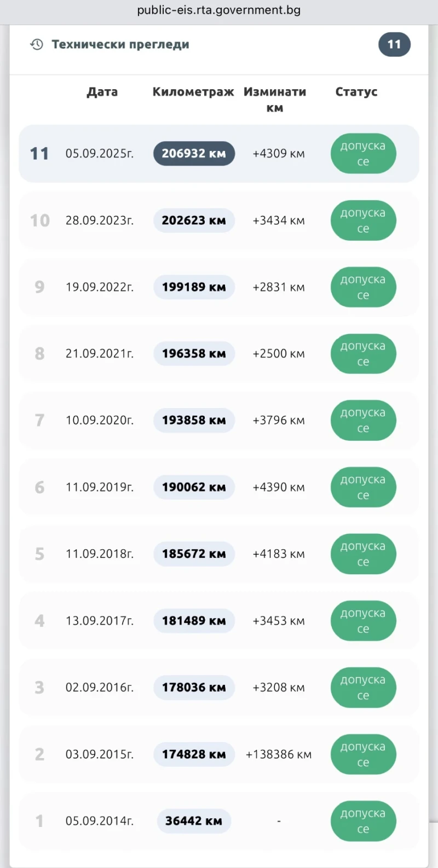The image size is (438, 868).
Task: Select the 193858 км mileage badge
Action: pyautogui.click(x=194, y=421)
